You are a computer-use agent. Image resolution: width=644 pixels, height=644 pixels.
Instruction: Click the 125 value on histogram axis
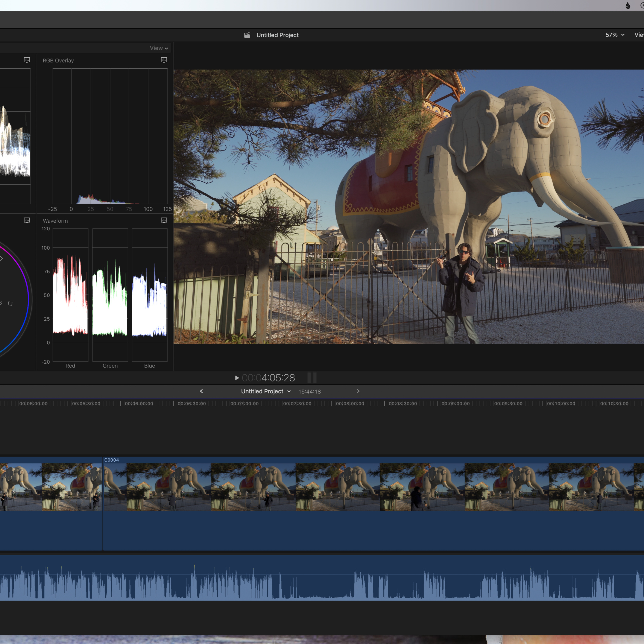pos(167,209)
